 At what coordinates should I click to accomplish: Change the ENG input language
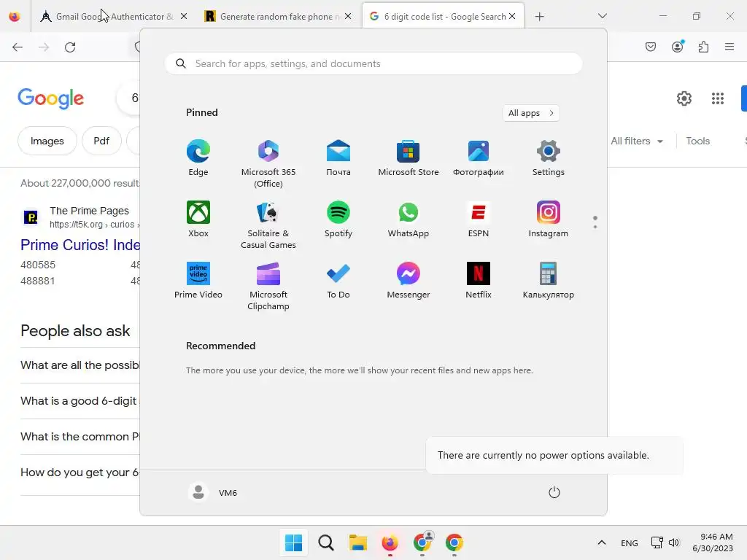[630, 542]
